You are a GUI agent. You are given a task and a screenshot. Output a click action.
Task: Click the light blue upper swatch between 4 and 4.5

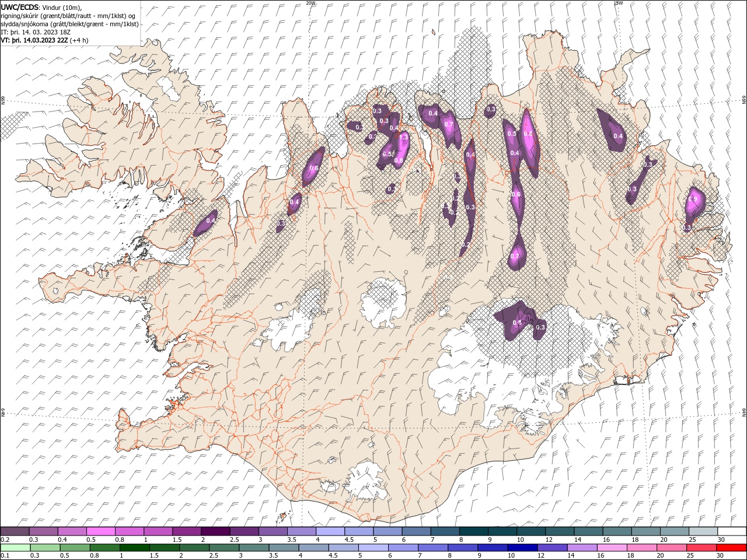[330, 531]
